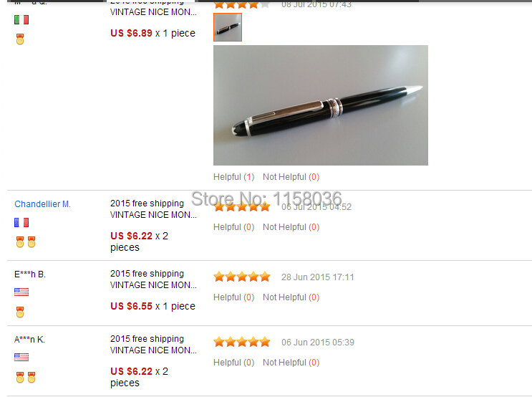532x397 pixels.
Task: Click the Italian flag icon
Action: [21, 19]
